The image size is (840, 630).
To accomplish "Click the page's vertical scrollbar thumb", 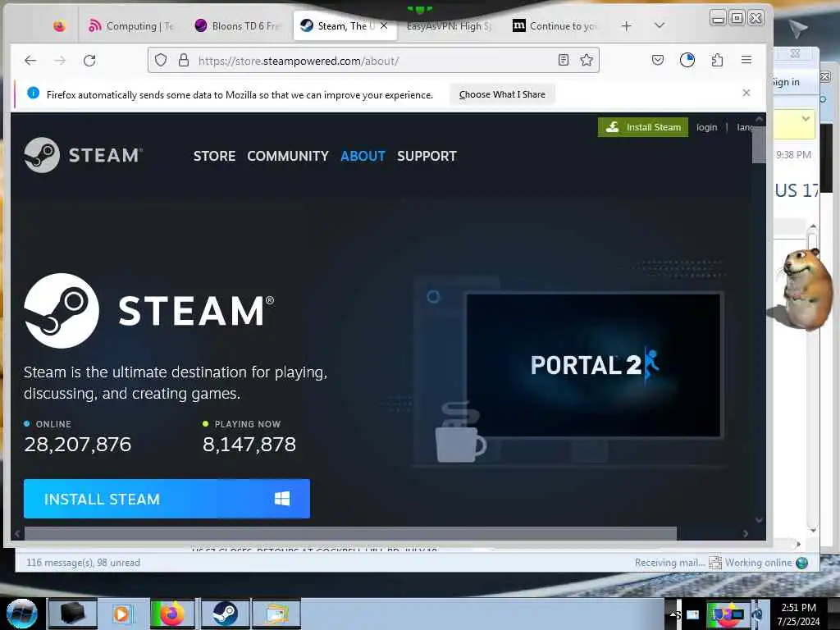I will 759,144.
